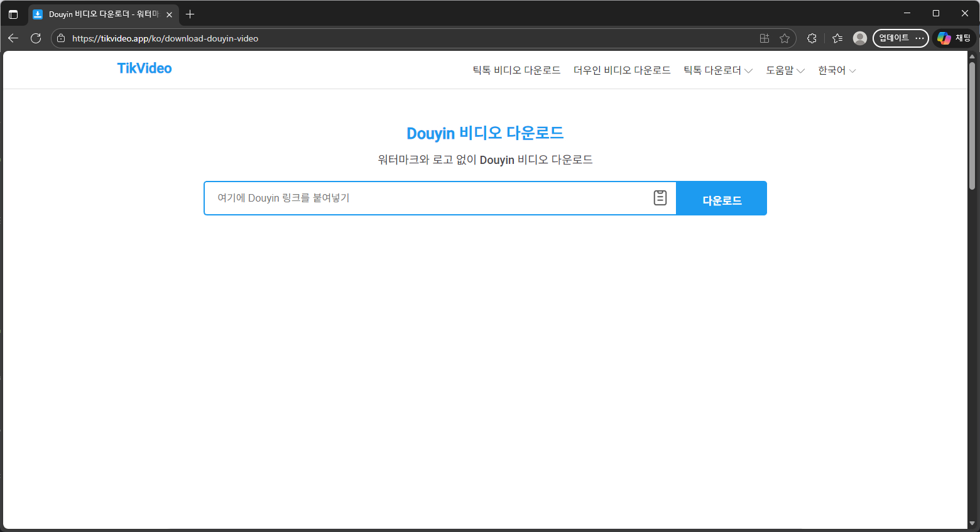980x532 pixels.
Task: Go to 틱톡 비디오 다운로드 page
Action: coord(516,70)
